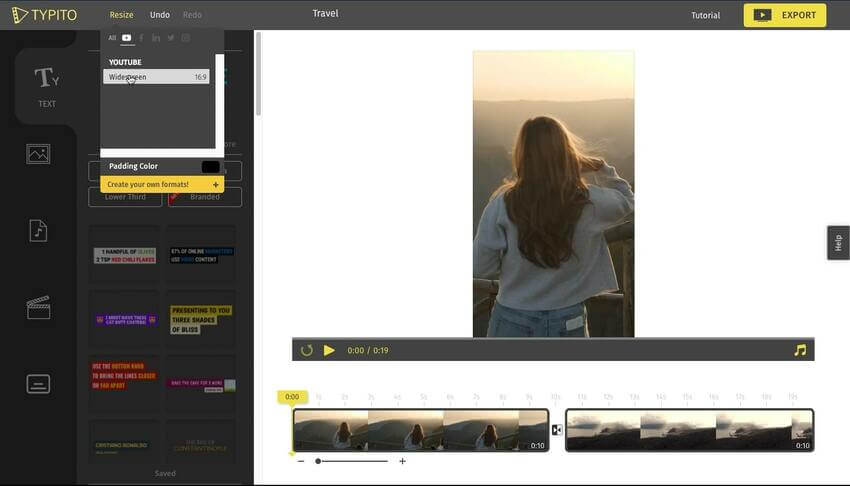Select the LinkedIn format filter icon
850x486 pixels.
tap(156, 38)
